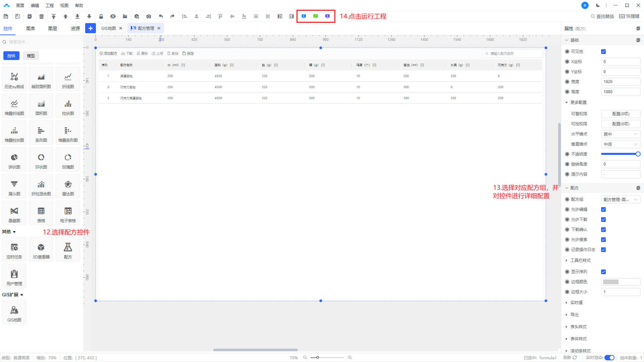
Task: Click the blue run project icon
Action: tap(304, 16)
